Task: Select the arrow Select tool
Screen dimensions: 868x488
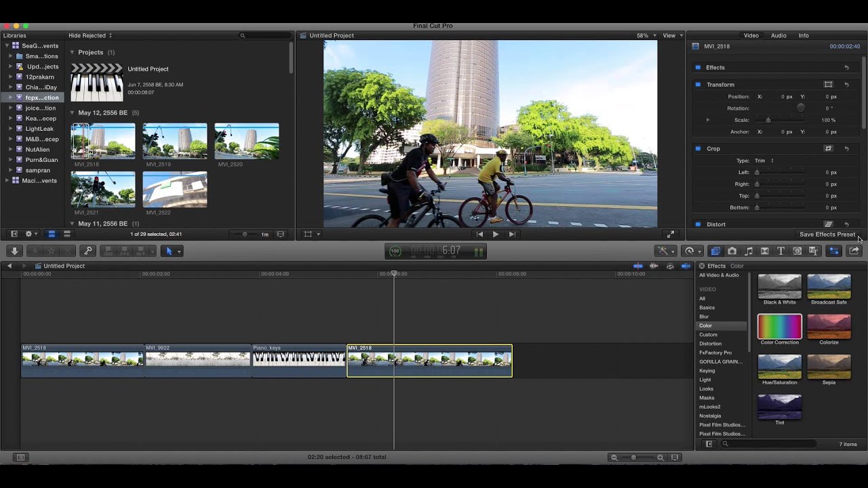Action: (x=169, y=251)
